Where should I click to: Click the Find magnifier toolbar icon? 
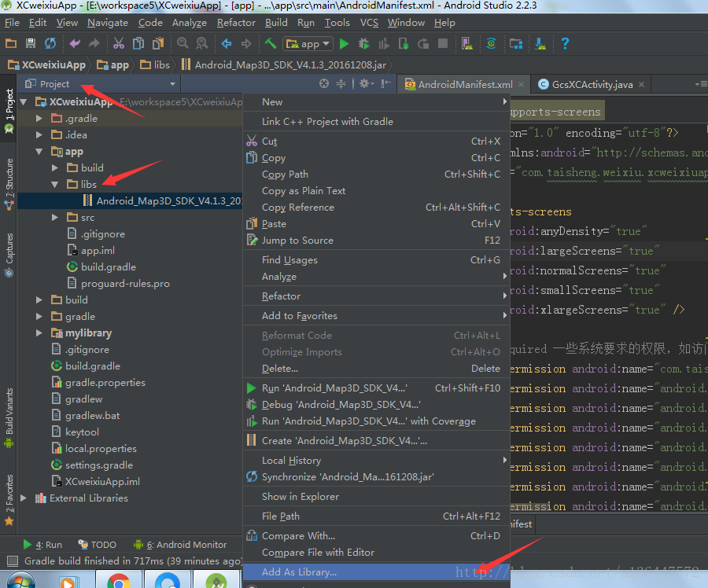(x=183, y=43)
